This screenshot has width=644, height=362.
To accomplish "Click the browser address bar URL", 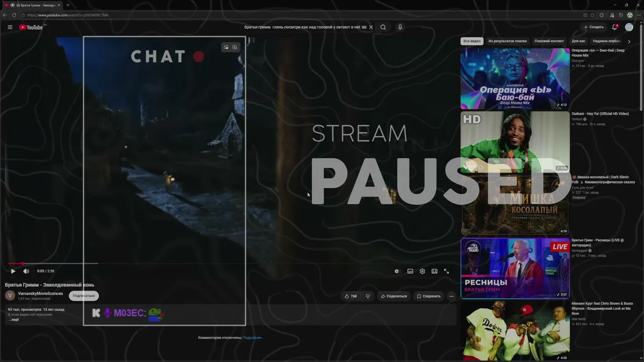I will tap(67, 15).
